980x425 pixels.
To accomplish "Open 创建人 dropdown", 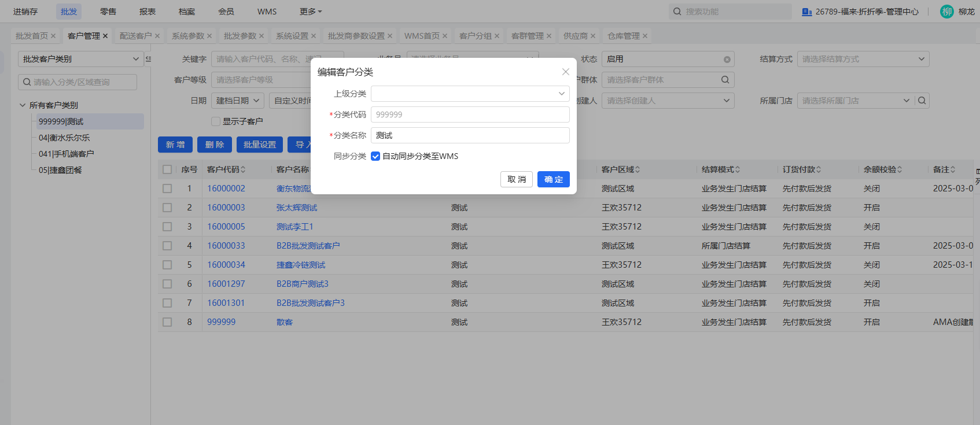I will [x=668, y=101].
